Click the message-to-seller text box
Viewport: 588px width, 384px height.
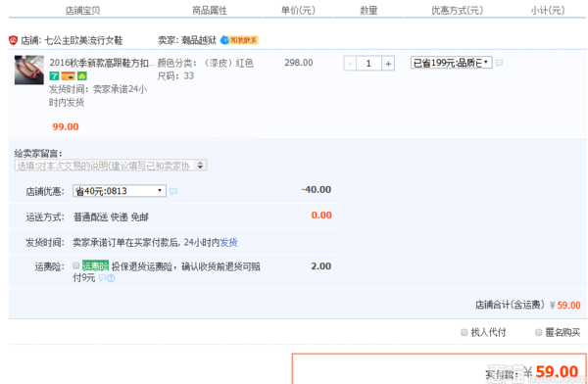[111, 166]
